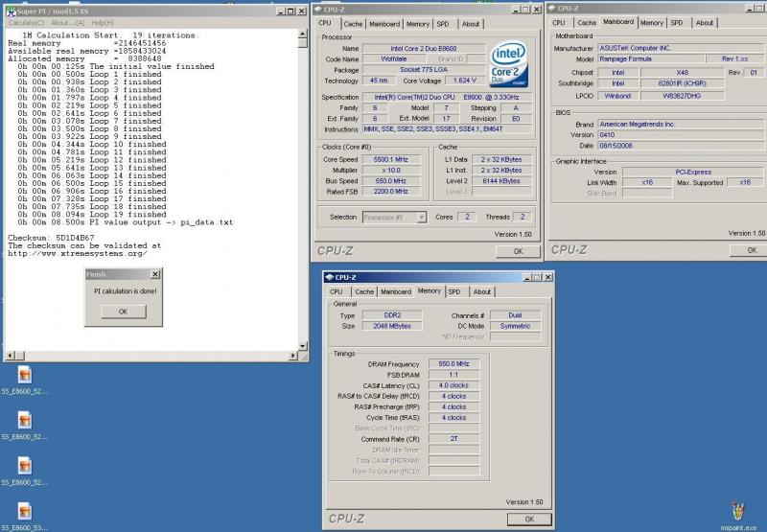767x532 pixels.
Task: Switch to the SPD tab in the processor CPU-Z window
Action: pos(443,24)
